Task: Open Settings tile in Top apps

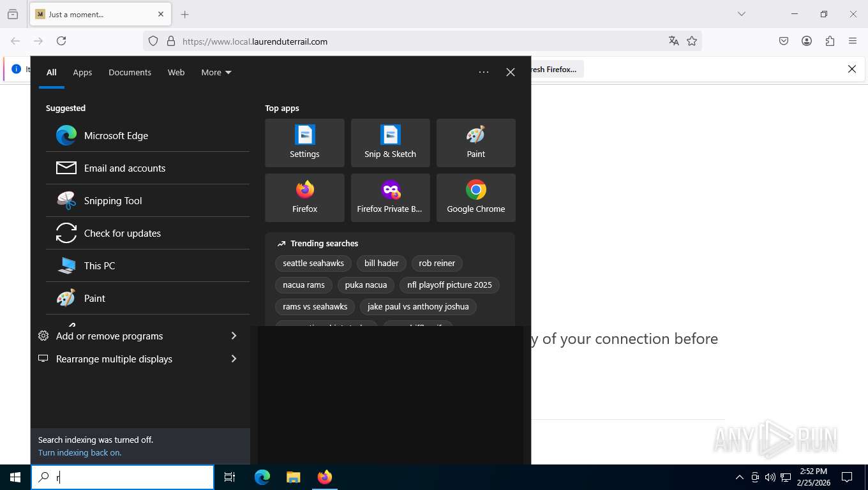Action: [304, 143]
